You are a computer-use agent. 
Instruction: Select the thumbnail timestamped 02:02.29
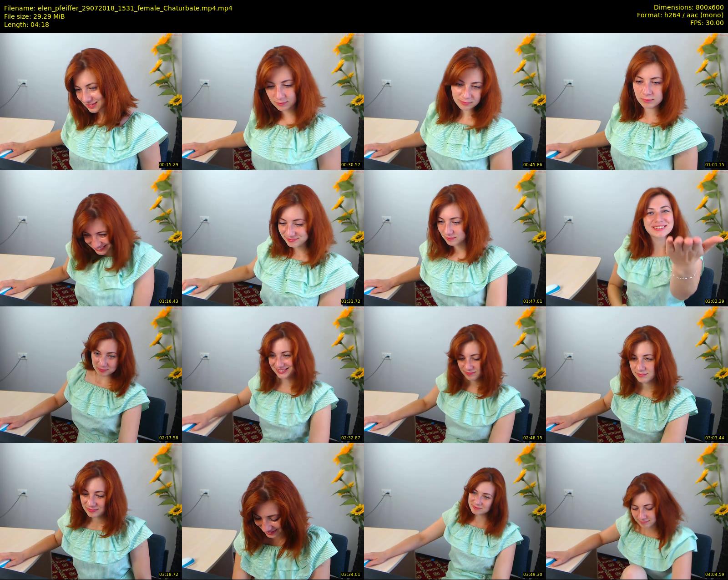(x=637, y=238)
